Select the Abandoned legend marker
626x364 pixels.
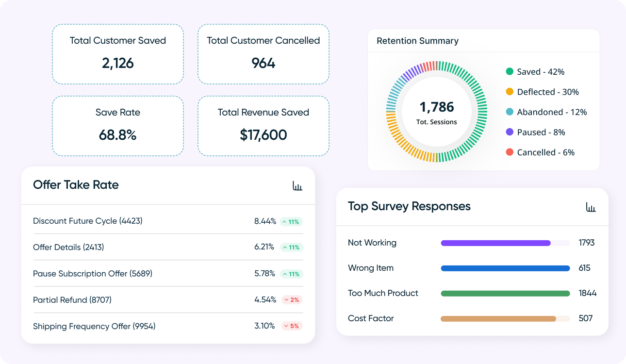[510, 112]
